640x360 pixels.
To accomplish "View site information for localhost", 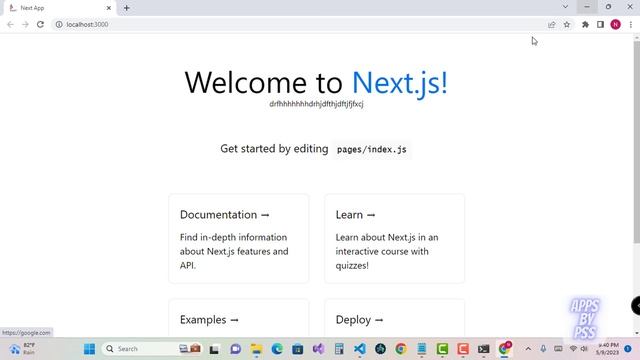I will coord(59,24).
